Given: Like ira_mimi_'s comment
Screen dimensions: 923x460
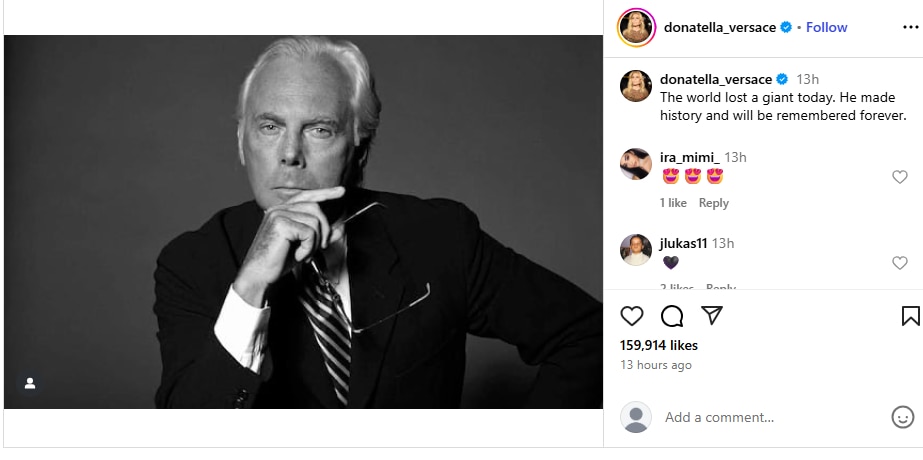Looking at the screenshot, I should pos(899,177).
